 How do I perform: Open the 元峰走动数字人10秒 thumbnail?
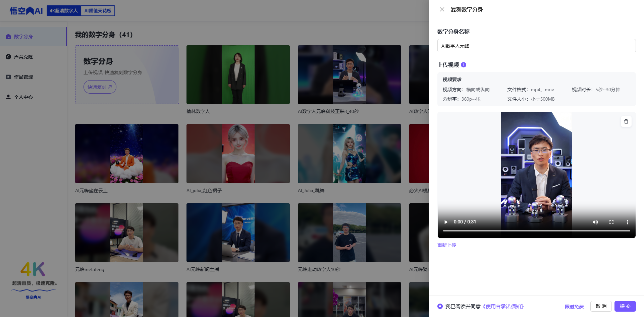point(350,232)
